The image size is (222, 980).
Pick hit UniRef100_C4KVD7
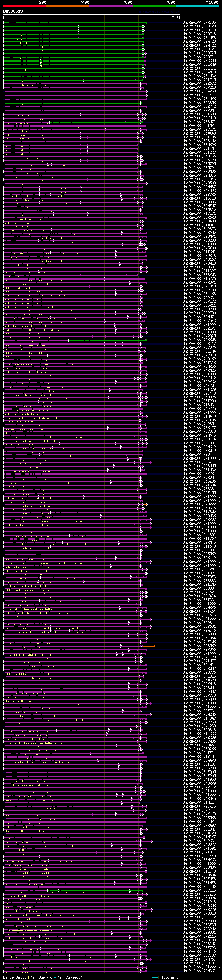(x=199, y=519)
